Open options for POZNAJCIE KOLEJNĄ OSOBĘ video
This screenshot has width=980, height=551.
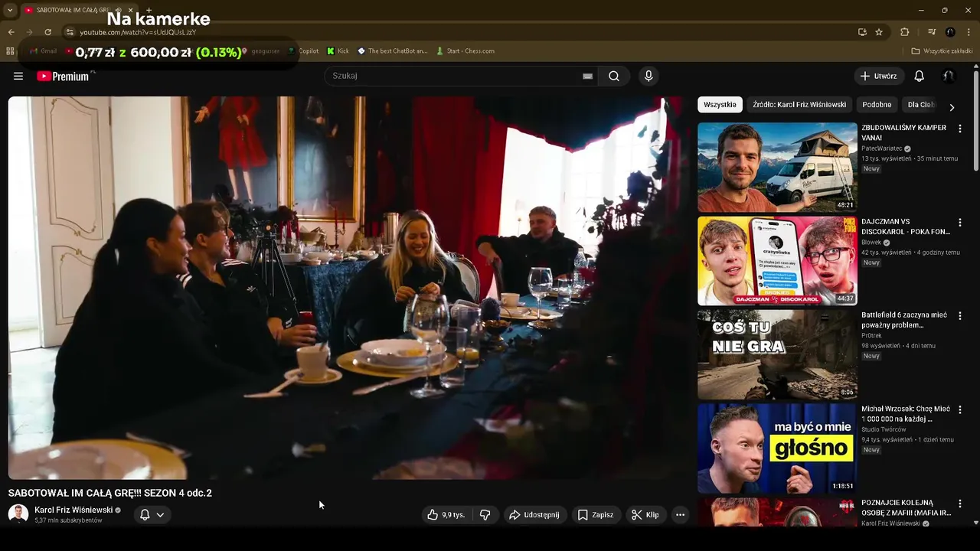(x=960, y=504)
